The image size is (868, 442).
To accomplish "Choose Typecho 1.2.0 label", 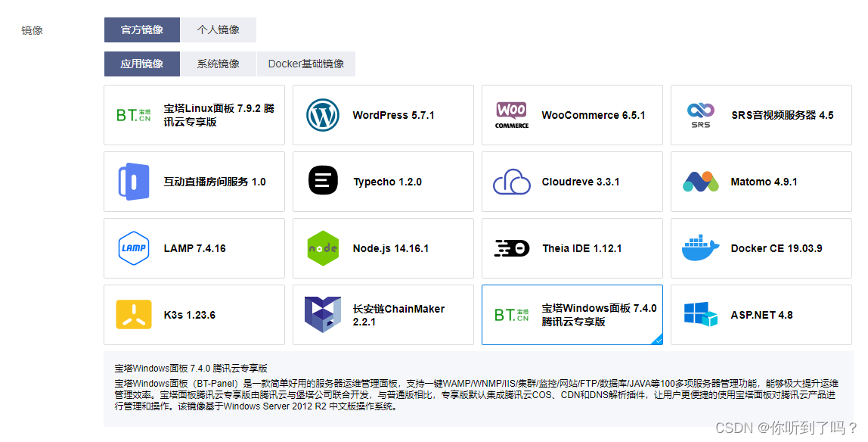I will click(387, 182).
